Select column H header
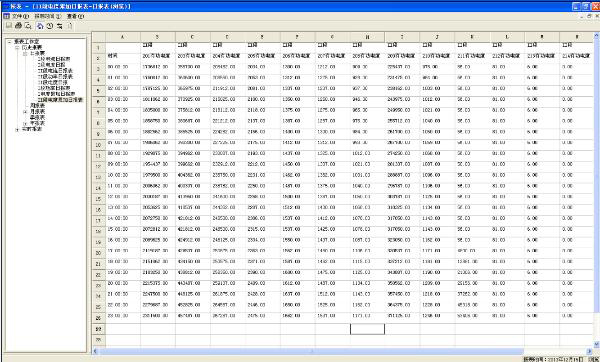The width and height of the screenshot is (600, 362). 367,37
